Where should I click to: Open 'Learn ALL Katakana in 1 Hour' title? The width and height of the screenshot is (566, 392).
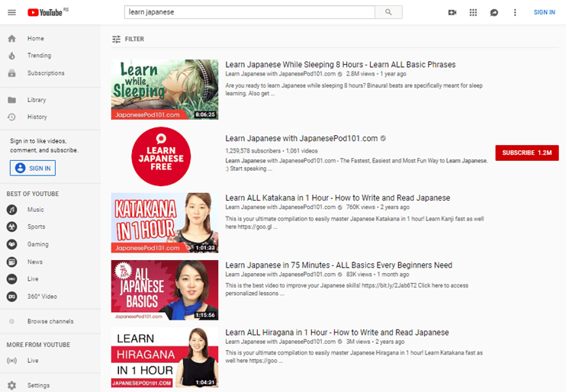tap(337, 198)
